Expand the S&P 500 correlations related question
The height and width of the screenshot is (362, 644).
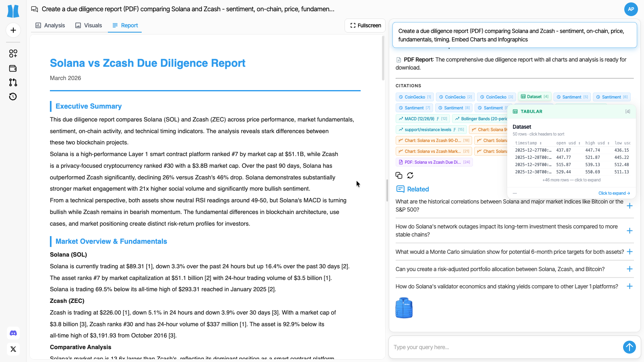[630, 206]
